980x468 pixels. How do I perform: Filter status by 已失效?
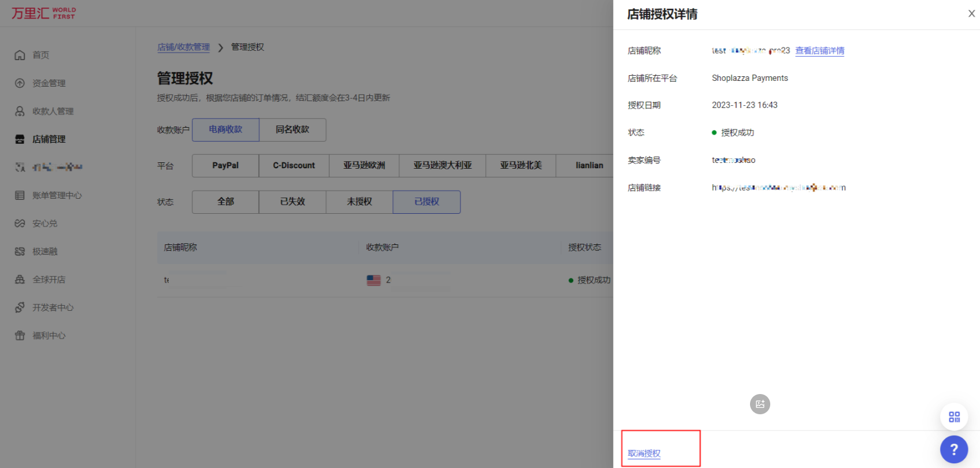pyautogui.click(x=292, y=202)
